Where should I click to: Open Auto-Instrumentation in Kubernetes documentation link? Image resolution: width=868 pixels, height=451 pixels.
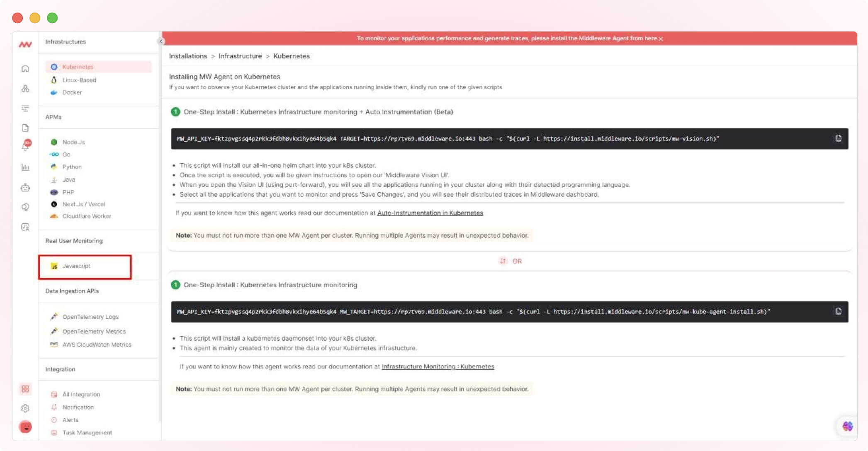point(430,213)
